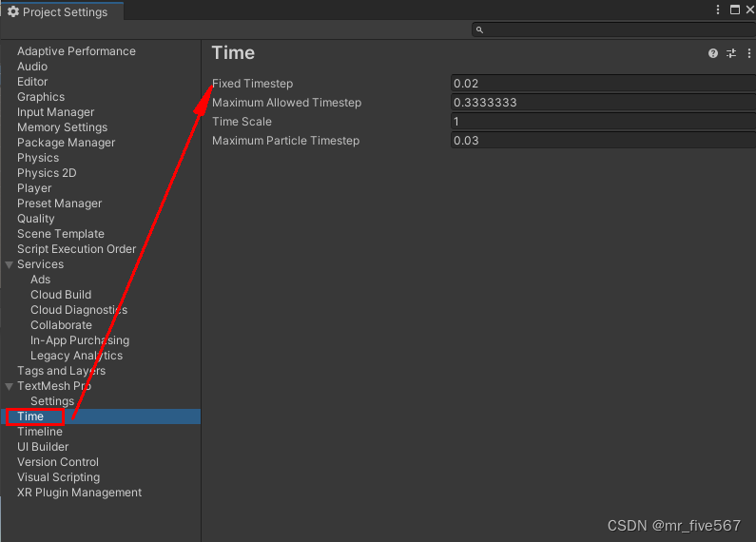756x542 pixels.
Task: Click the Project Settings gear tab
Action: pyautogui.click(x=62, y=11)
